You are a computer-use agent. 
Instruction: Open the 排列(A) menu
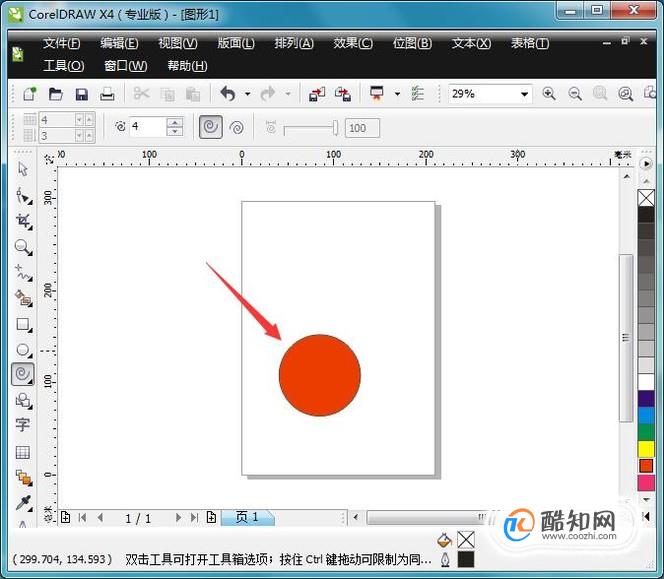tap(294, 43)
